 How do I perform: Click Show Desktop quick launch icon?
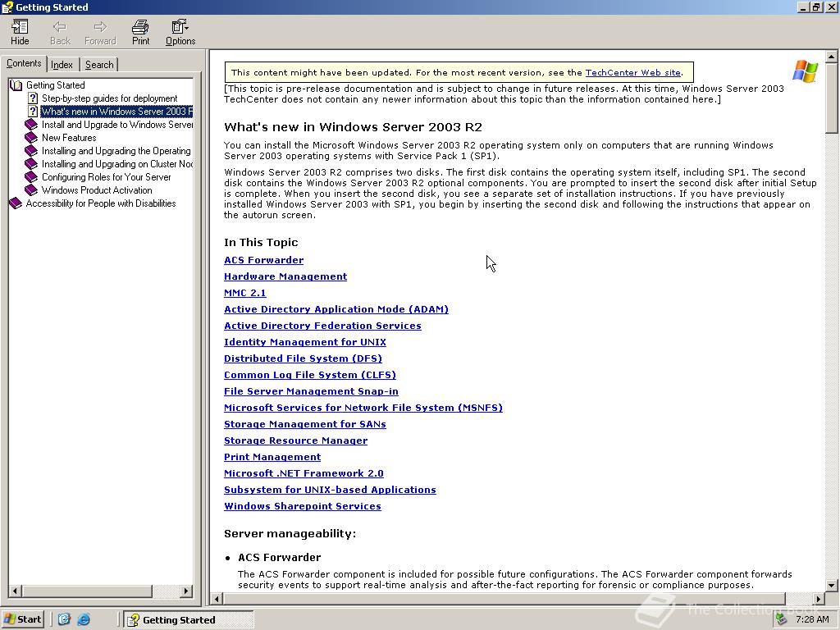coord(64,619)
